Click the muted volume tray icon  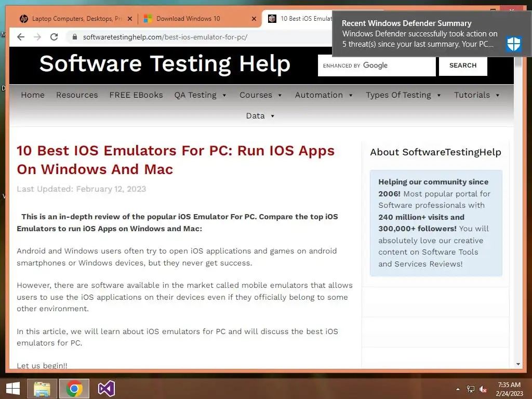click(483, 389)
